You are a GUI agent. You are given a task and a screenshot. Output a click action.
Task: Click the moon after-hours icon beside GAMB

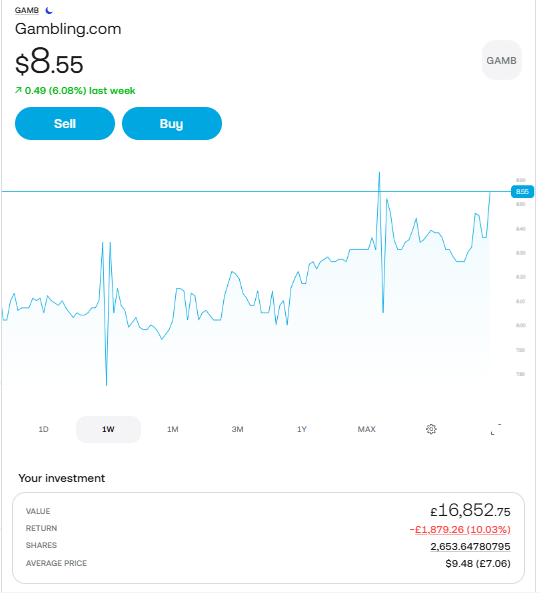point(49,11)
